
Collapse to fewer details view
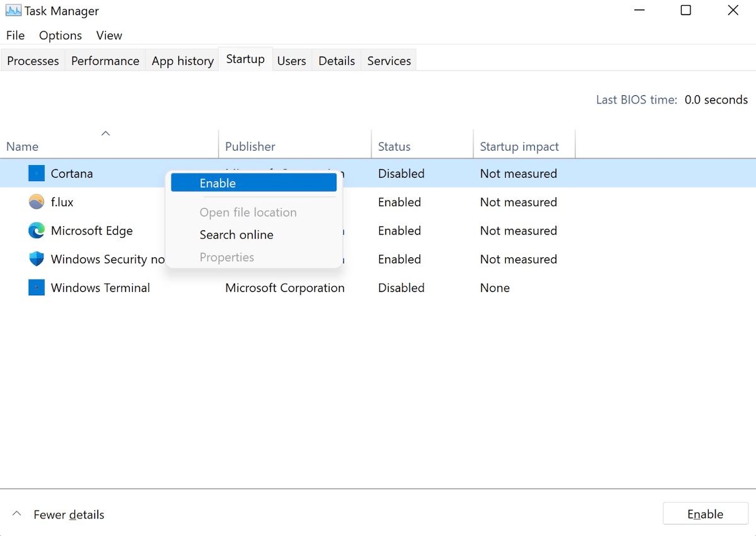(x=69, y=514)
